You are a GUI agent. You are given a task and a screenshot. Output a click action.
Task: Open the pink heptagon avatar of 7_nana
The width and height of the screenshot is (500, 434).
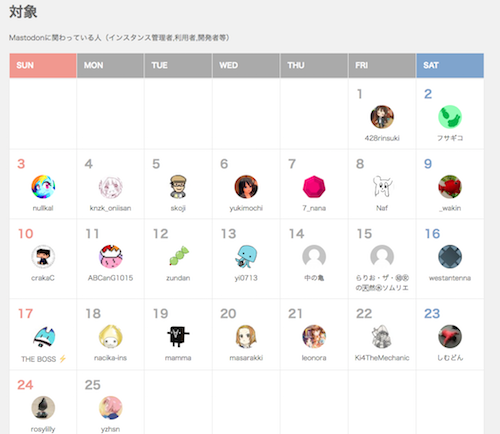coord(314,187)
